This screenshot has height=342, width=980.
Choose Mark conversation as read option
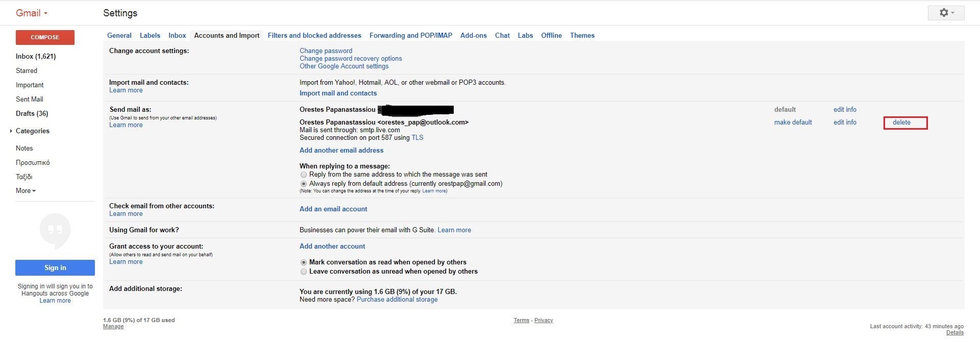coord(304,262)
